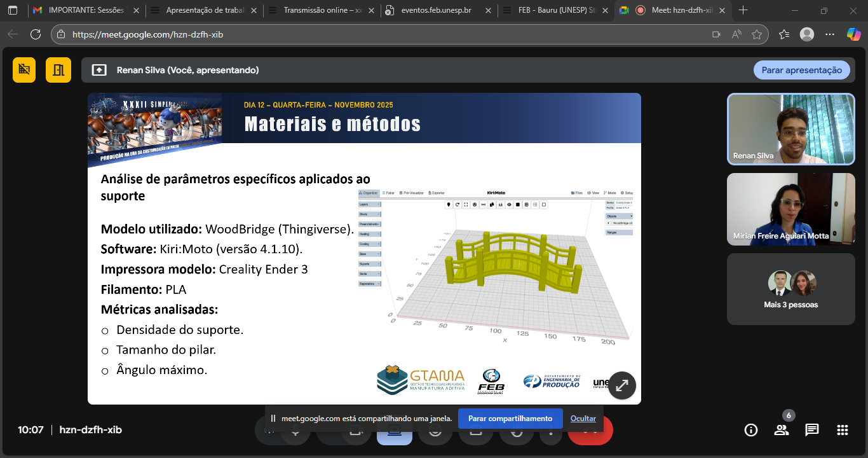Refresh the current page
868x458 pixels.
(x=36, y=34)
